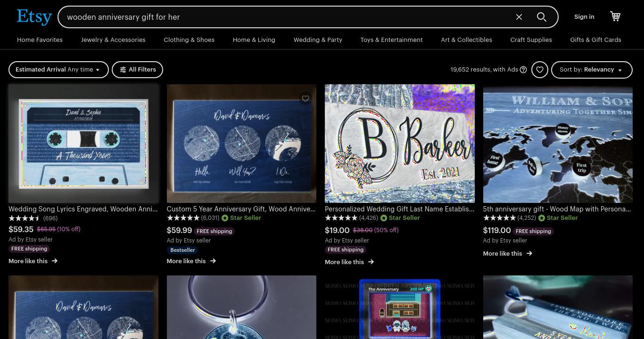Open Gifts & Gift Cards category

pos(595,40)
